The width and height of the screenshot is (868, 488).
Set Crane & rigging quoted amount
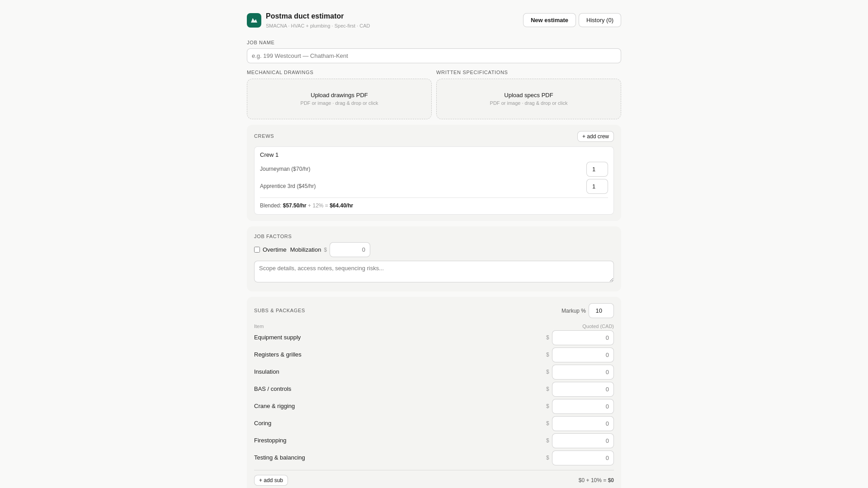[x=583, y=407]
